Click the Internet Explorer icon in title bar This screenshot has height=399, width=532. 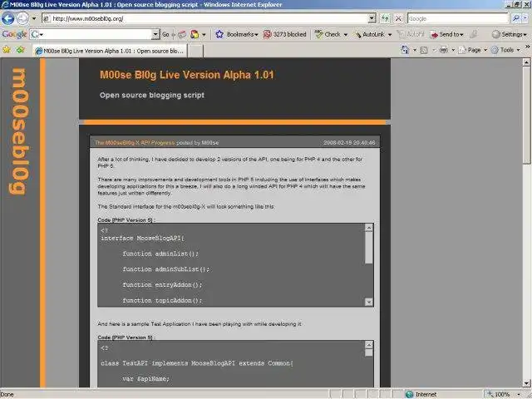[x=5, y=4]
